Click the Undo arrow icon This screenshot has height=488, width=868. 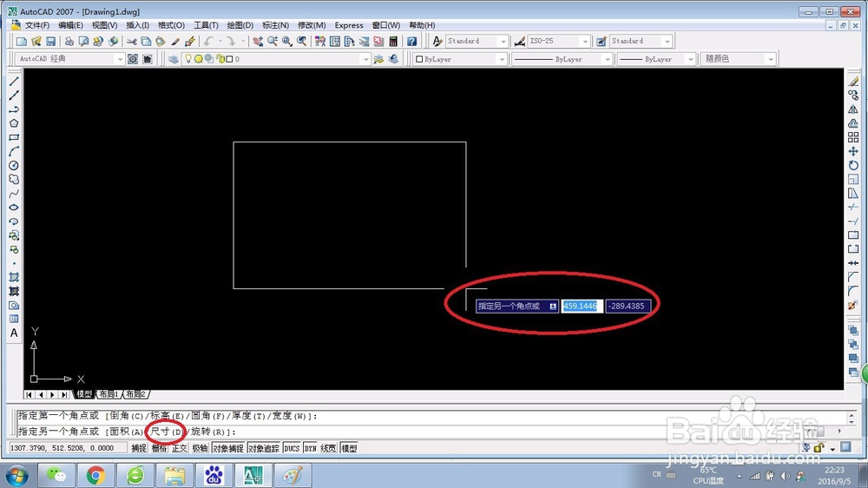208,41
